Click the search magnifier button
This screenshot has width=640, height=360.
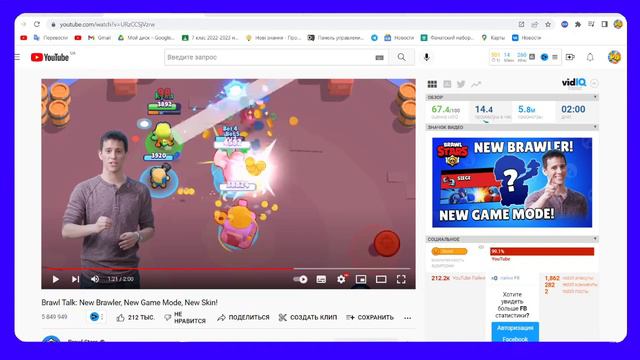[402, 57]
